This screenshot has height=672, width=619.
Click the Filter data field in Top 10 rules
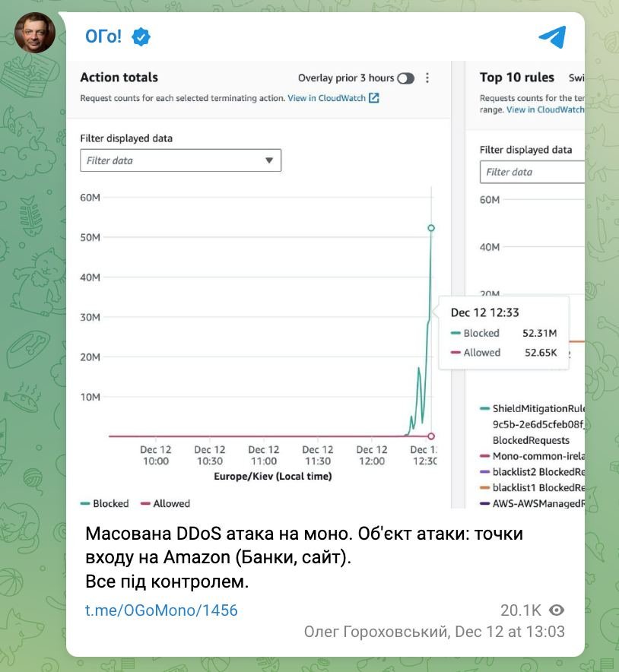pos(532,172)
